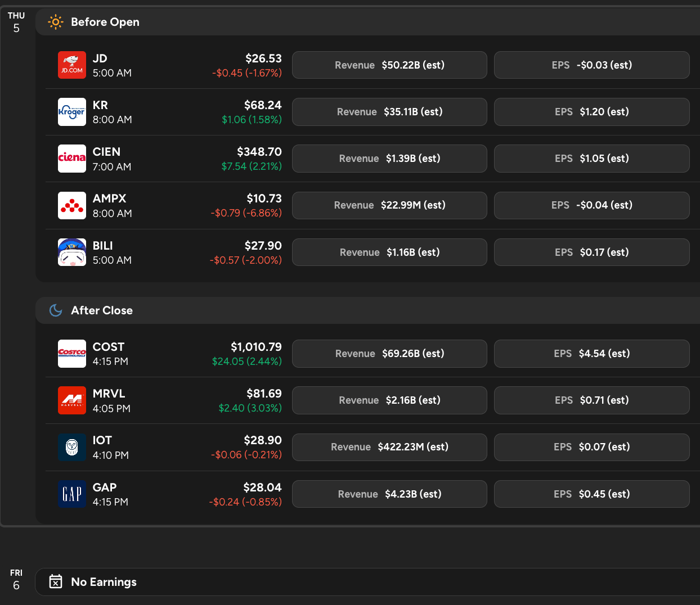Open AMPX revenue estimate $22.99M box
700x605 pixels.
pos(389,205)
